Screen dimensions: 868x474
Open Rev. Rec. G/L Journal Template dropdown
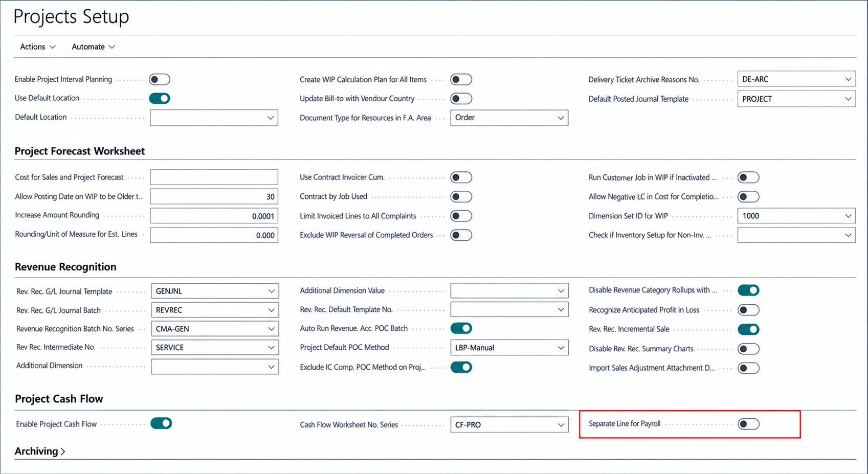tap(215, 291)
